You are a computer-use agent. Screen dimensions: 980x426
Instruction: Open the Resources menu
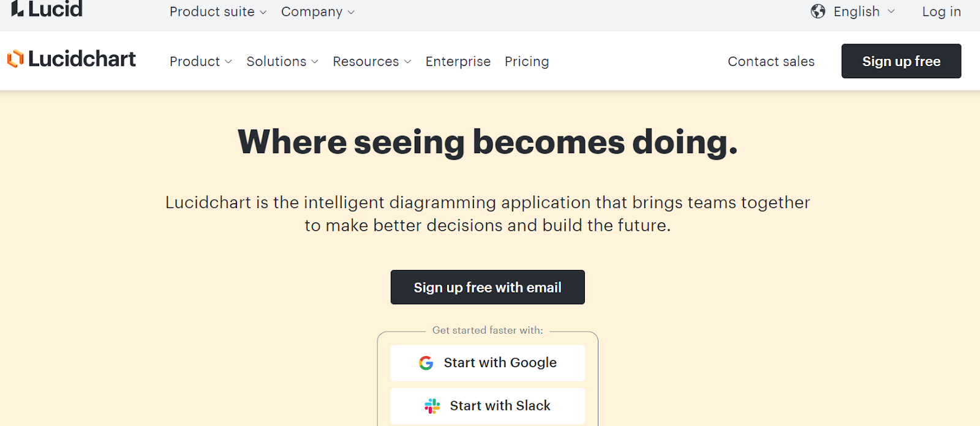(x=371, y=62)
